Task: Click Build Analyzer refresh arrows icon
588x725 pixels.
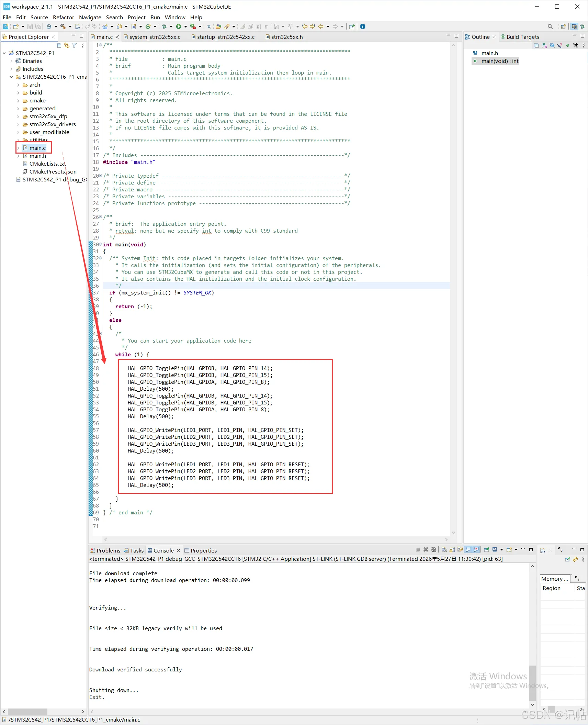Action: [575, 559]
